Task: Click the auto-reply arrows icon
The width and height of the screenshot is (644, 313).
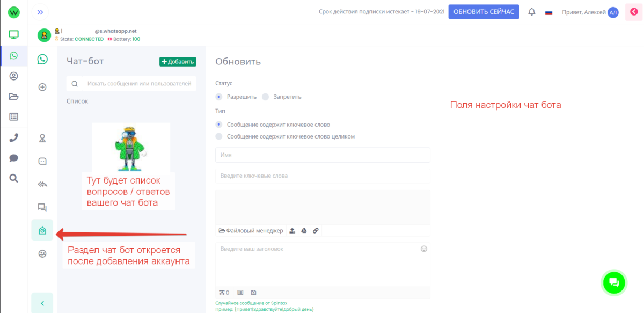Action: [42, 184]
